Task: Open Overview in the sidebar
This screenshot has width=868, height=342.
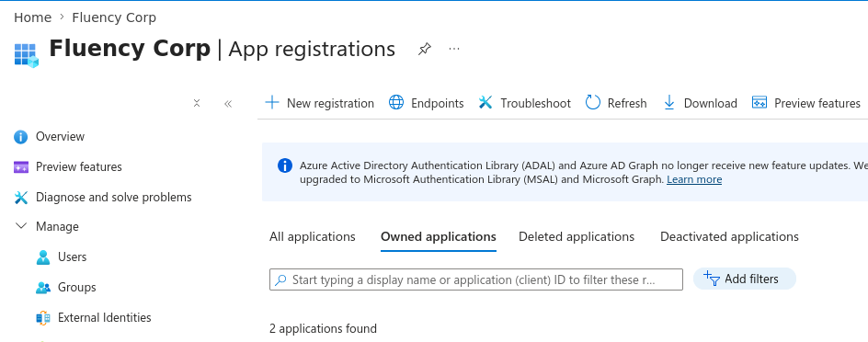Action: 61,137
